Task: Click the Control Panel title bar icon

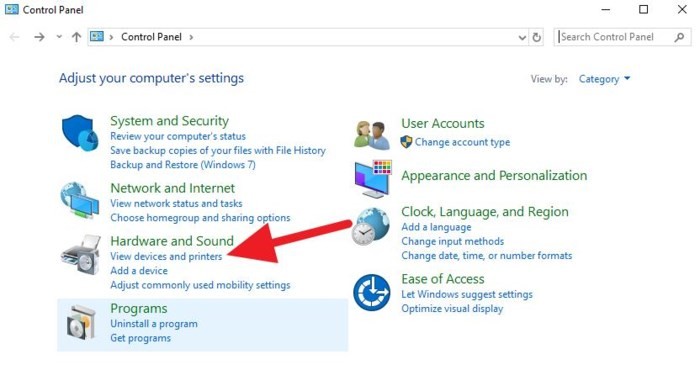Action: (12, 9)
